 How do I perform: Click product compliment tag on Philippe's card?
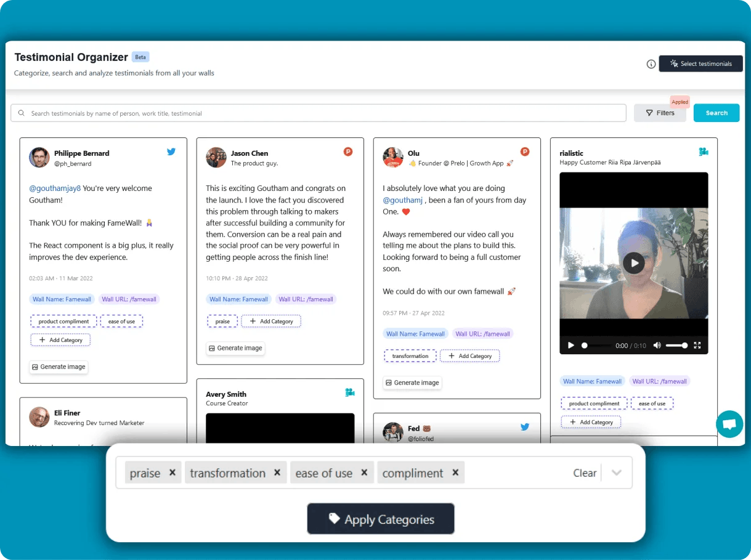(63, 321)
